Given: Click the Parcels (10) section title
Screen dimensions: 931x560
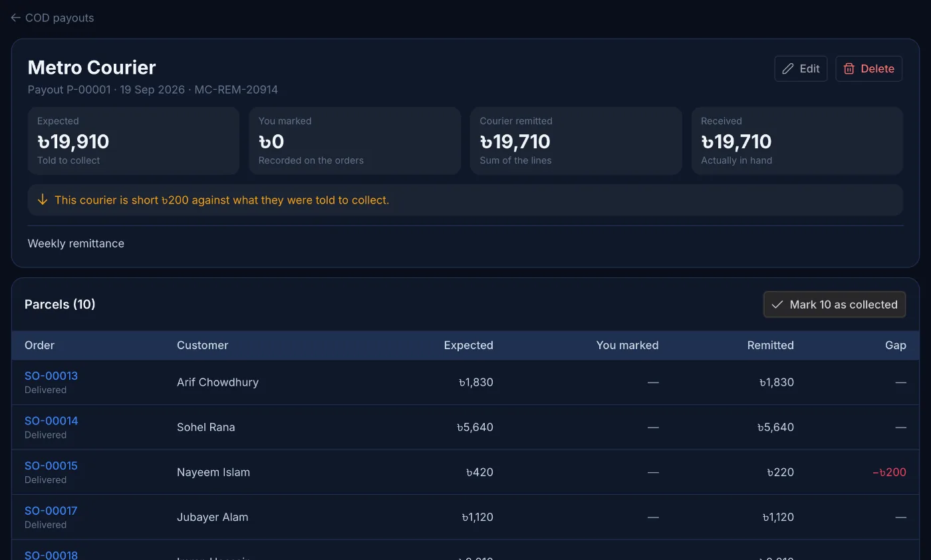Looking at the screenshot, I should [x=60, y=305].
